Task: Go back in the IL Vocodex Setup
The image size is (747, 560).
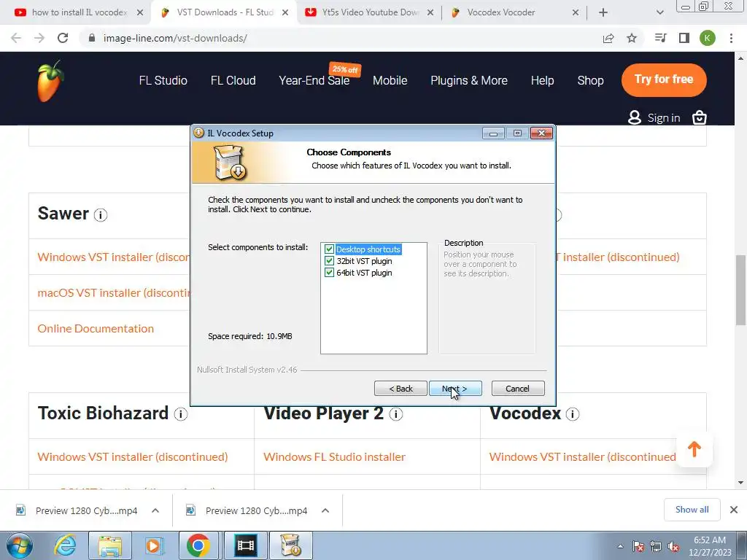Action: [x=400, y=389]
